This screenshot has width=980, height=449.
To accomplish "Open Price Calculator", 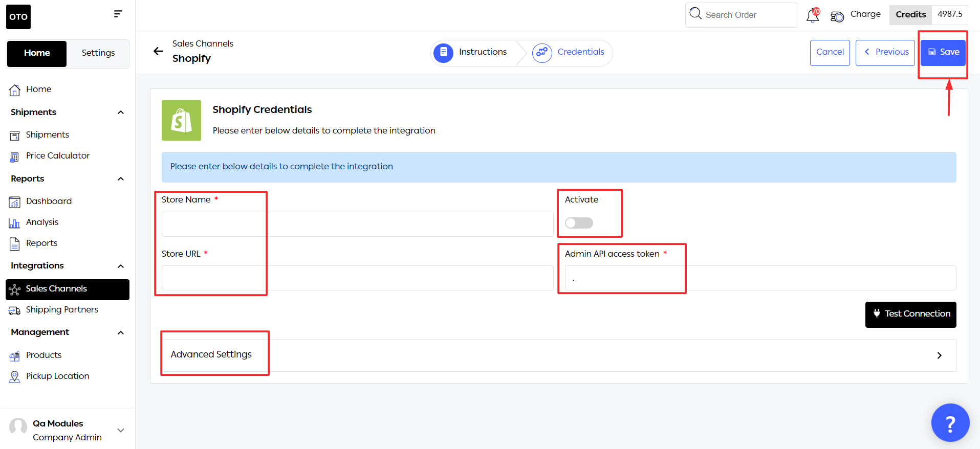I will point(58,156).
